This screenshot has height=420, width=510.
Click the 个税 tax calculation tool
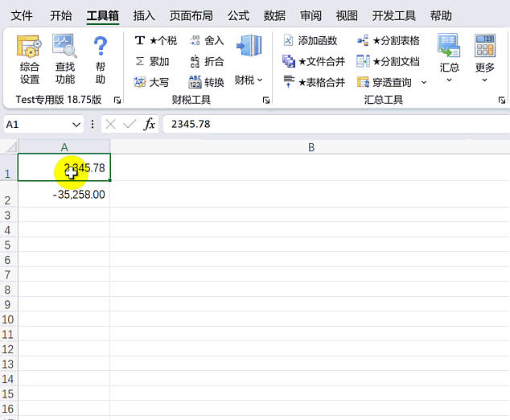click(x=155, y=41)
